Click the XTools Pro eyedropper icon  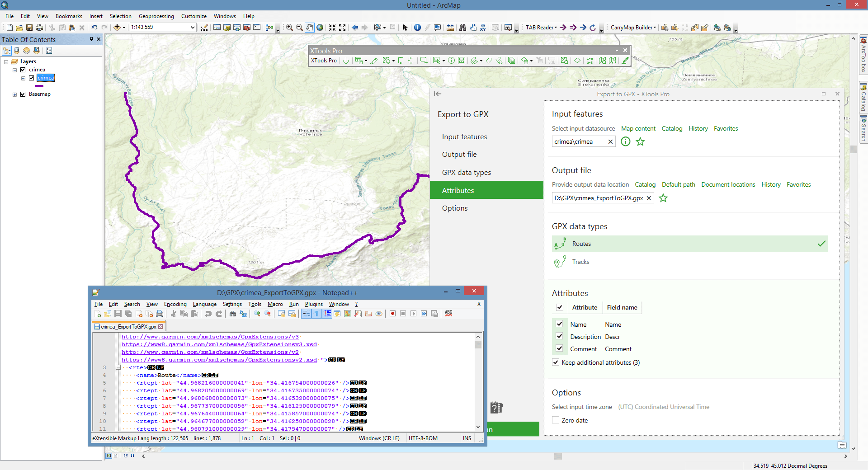pyautogui.click(x=625, y=61)
